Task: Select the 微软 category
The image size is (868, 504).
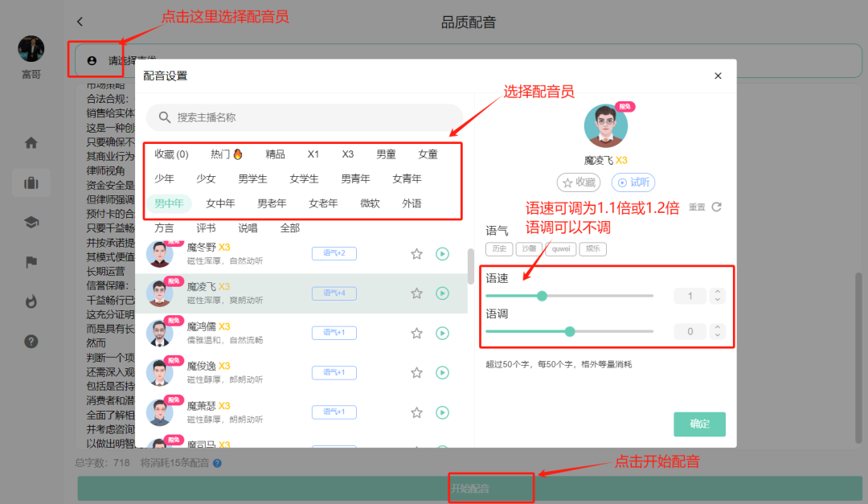Action: [x=370, y=203]
